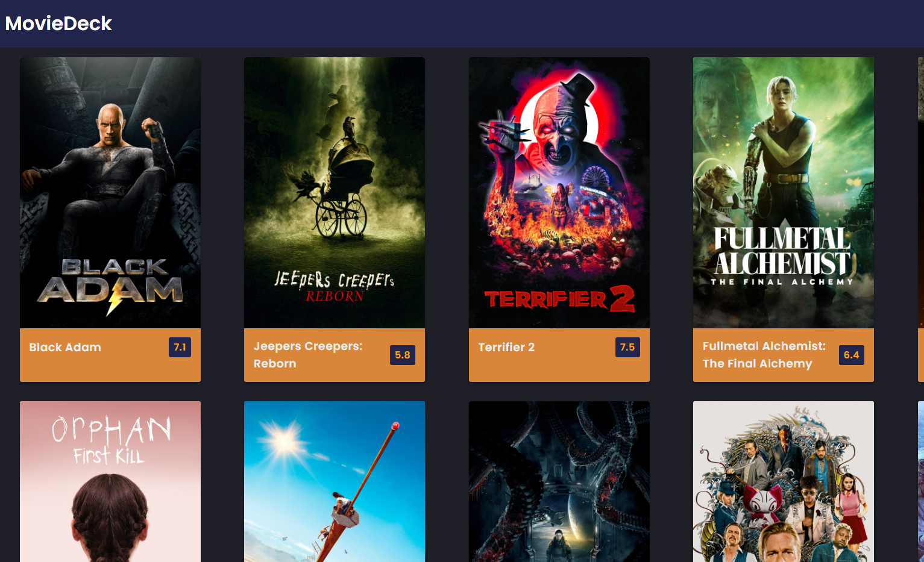Open the Orphan First Kill poster

(x=110, y=482)
